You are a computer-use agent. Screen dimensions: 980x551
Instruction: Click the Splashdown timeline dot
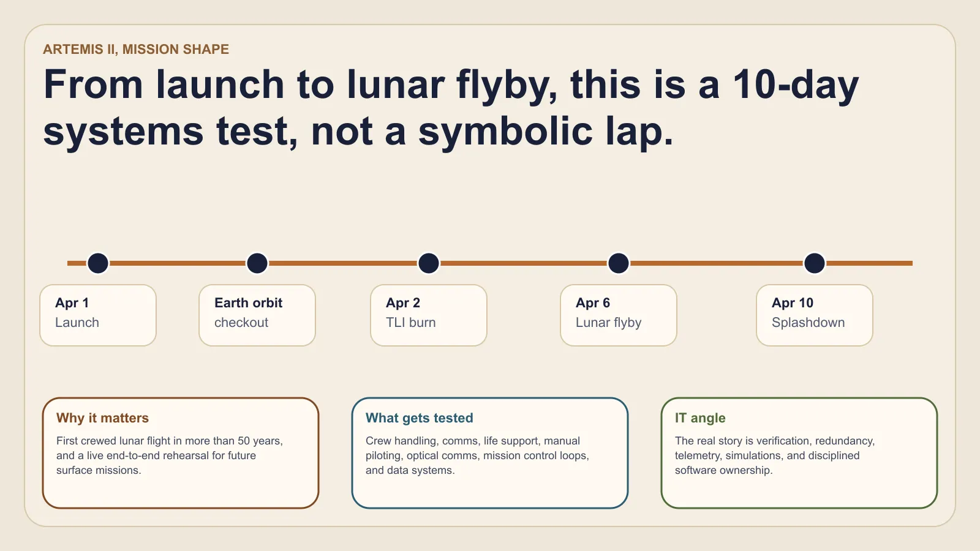pos(815,263)
